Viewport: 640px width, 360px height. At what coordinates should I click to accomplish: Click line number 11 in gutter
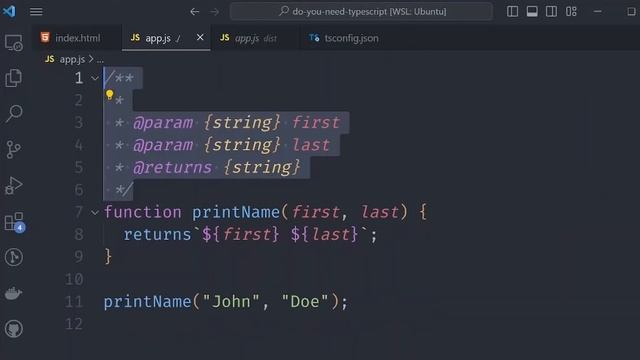coord(74,302)
